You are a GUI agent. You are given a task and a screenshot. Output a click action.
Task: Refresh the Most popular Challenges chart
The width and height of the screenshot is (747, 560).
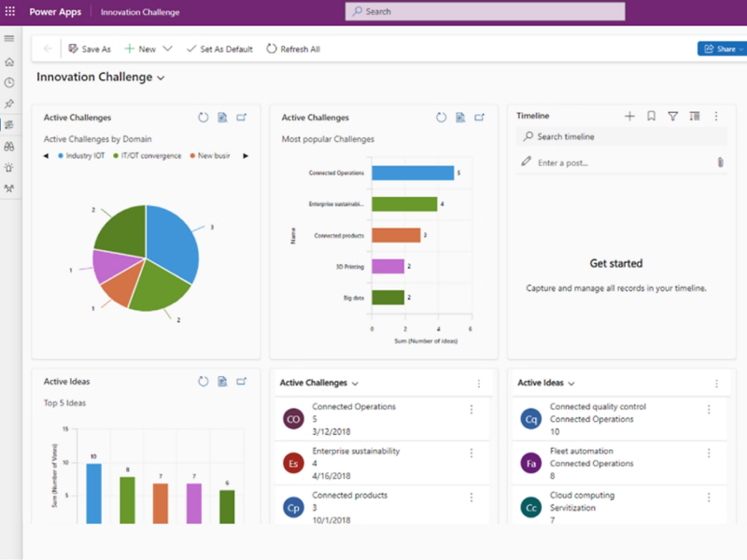click(x=441, y=118)
